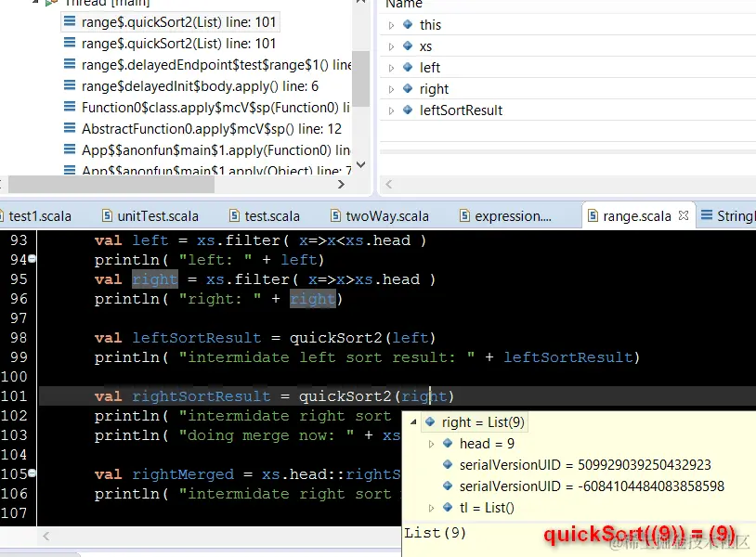
Task: Click the editor's horizontal scroll-left arrow
Action: (46, 536)
